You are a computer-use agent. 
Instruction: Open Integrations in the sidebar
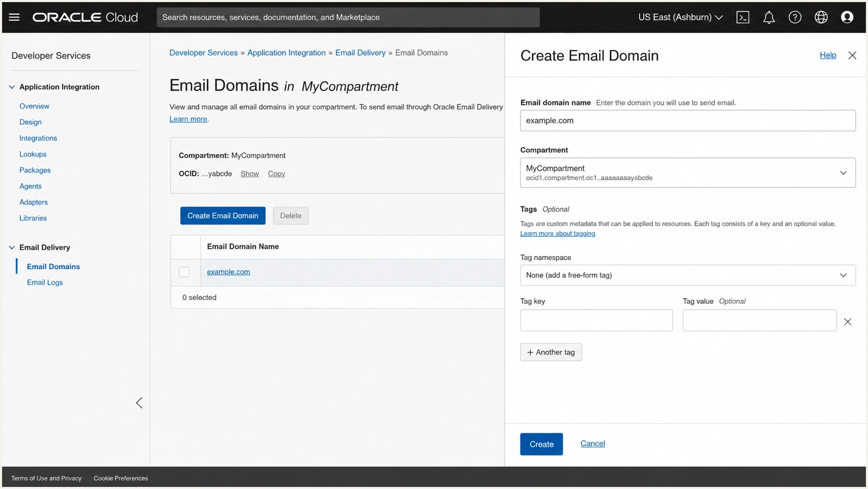(x=38, y=138)
